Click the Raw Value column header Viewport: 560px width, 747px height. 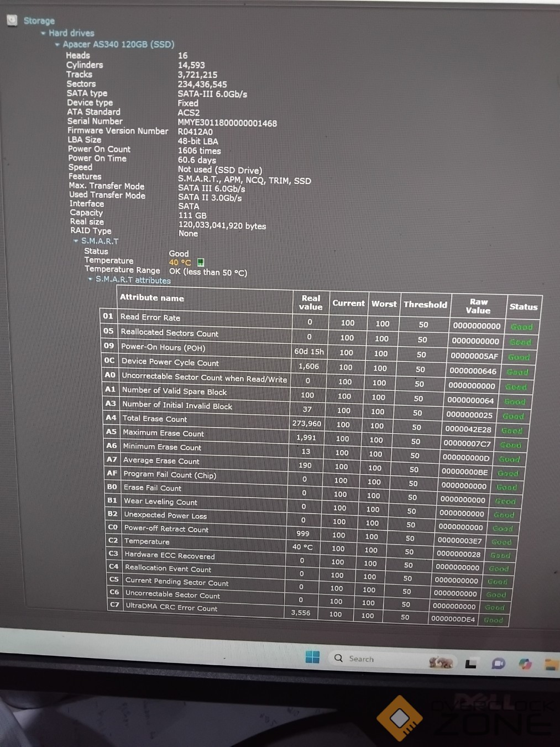pyautogui.click(x=478, y=306)
